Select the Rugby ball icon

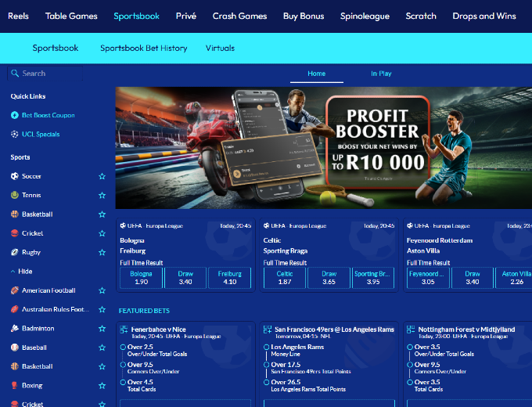pyautogui.click(x=15, y=252)
